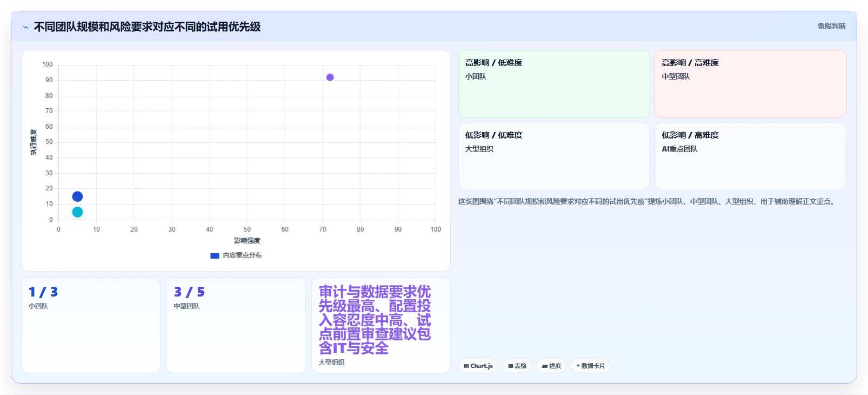Click the 进度 tag icon
Viewport: 868px width, 395px height.
pyautogui.click(x=545, y=366)
